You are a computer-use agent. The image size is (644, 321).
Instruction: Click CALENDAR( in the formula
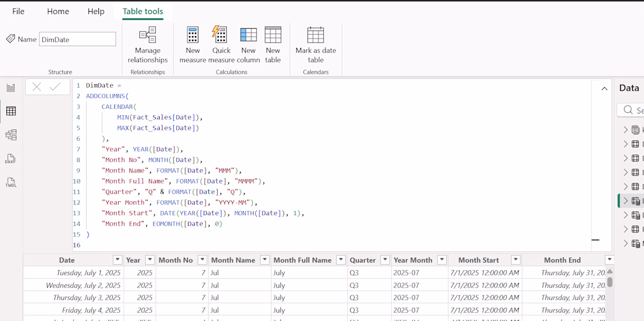click(x=119, y=106)
